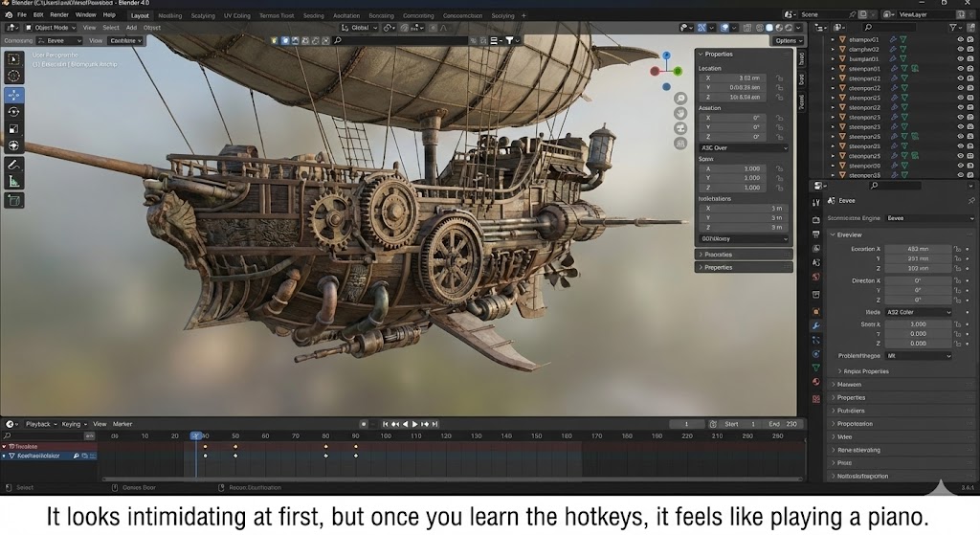Screen dimensions: 980x535
Task: Pick the Cursor tool in the toolbar
Action: click(13, 78)
